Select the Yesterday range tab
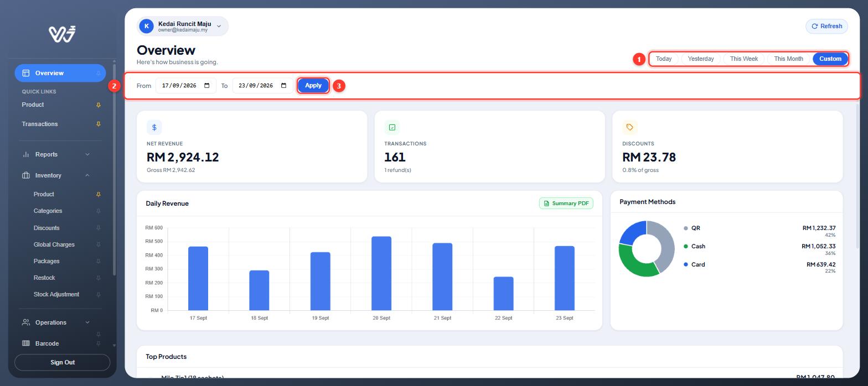 [701, 59]
